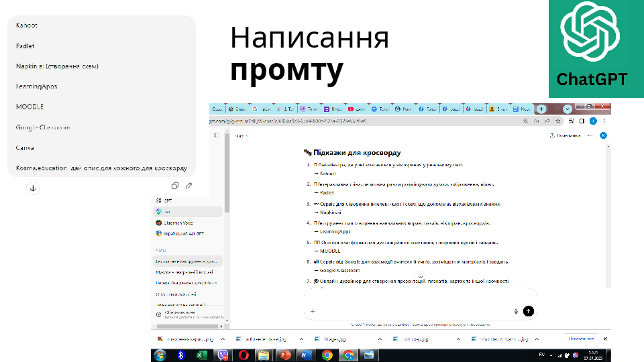Switch to the YouTube browser tab

(x=356, y=109)
